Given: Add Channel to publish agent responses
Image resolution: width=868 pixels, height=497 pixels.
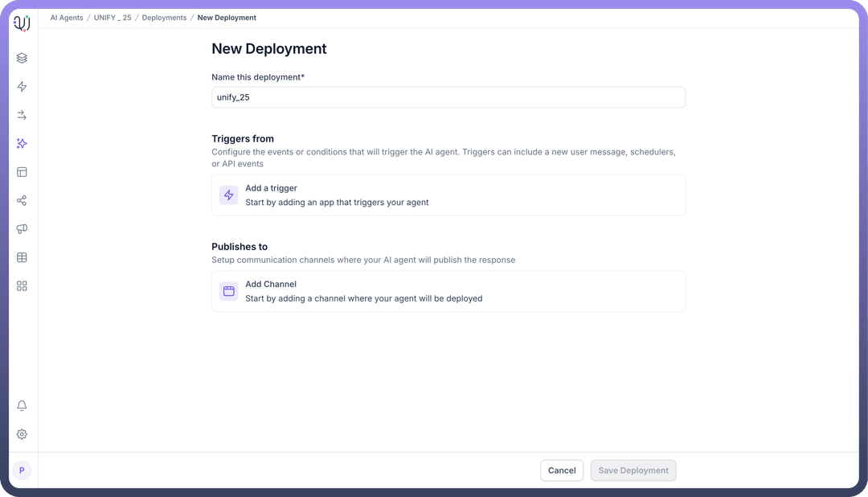Looking at the screenshot, I should pos(448,291).
